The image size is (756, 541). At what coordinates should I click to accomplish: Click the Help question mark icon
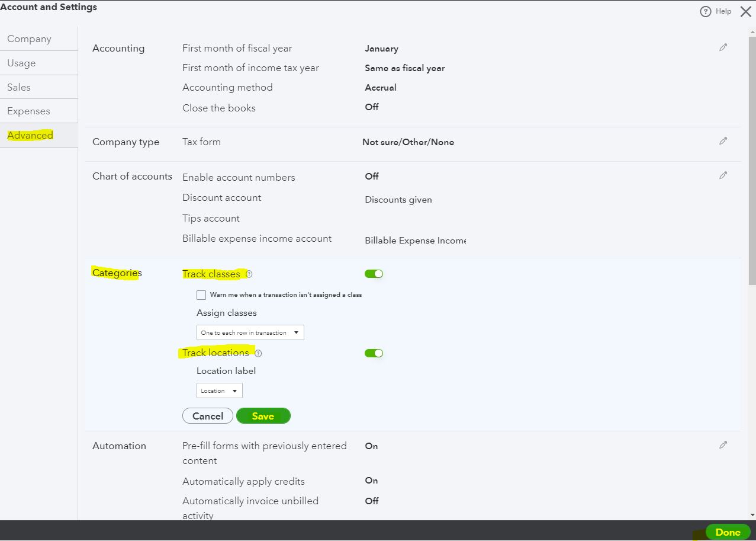(x=704, y=11)
